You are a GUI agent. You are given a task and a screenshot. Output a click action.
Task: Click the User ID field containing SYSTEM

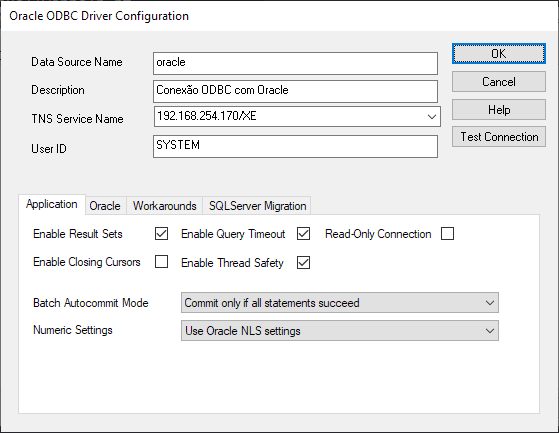(295, 146)
